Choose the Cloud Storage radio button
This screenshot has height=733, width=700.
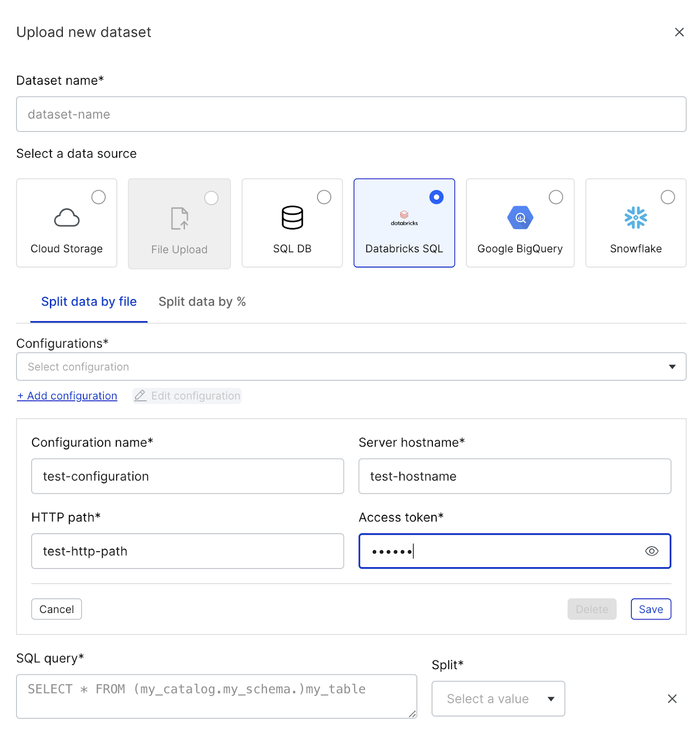click(x=98, y=197)
